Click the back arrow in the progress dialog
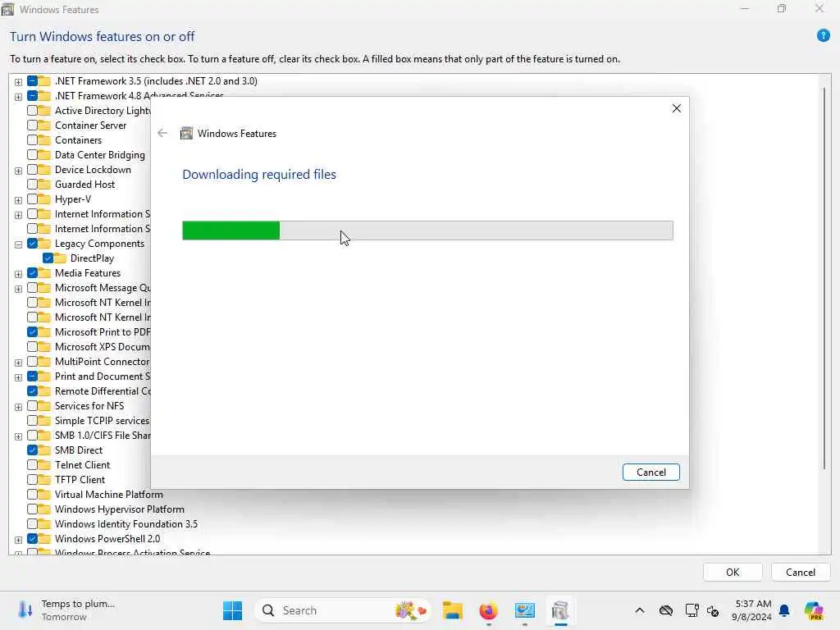This screenshot has width=840, height=630. click(162, 134)
